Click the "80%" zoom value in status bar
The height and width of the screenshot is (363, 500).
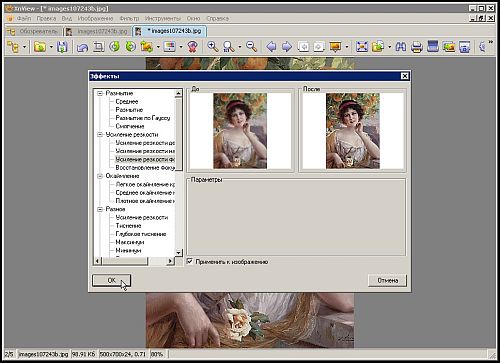tap(157, 354)
